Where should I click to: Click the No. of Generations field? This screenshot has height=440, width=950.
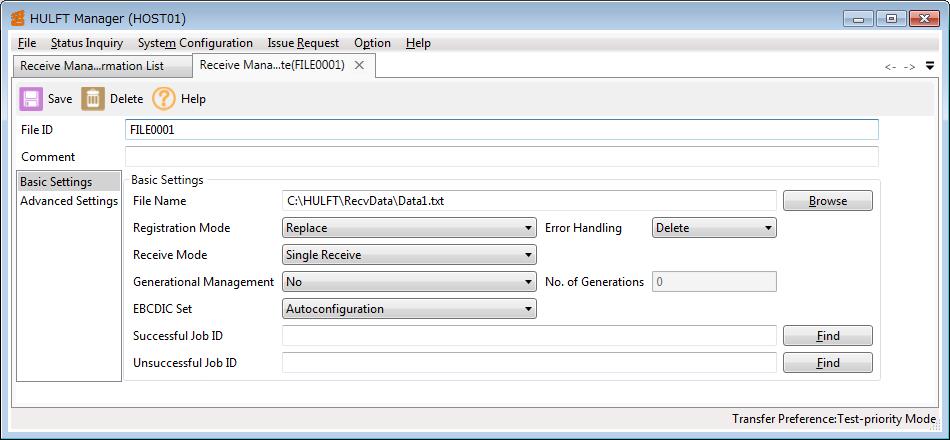(714, 282)
